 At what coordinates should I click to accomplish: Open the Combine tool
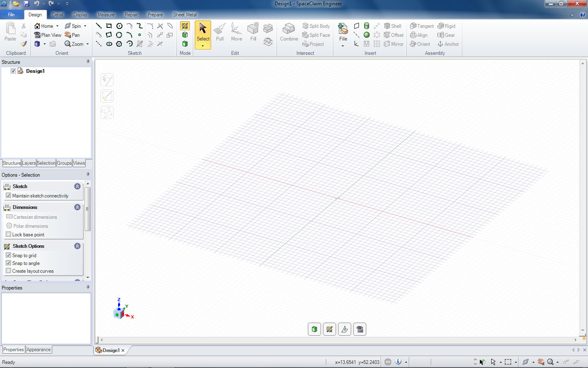click(x=289, y=32)
